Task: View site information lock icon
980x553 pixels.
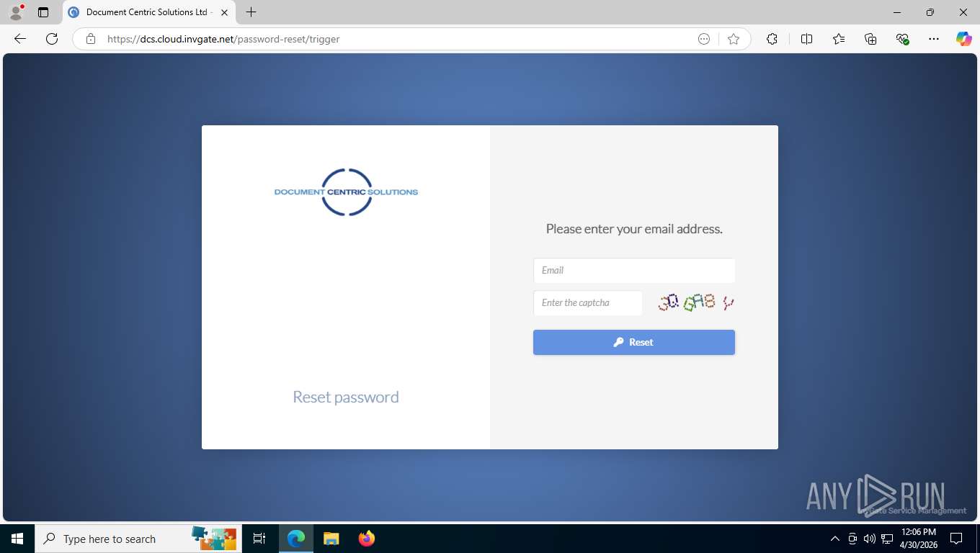Action: click(91, 39)
